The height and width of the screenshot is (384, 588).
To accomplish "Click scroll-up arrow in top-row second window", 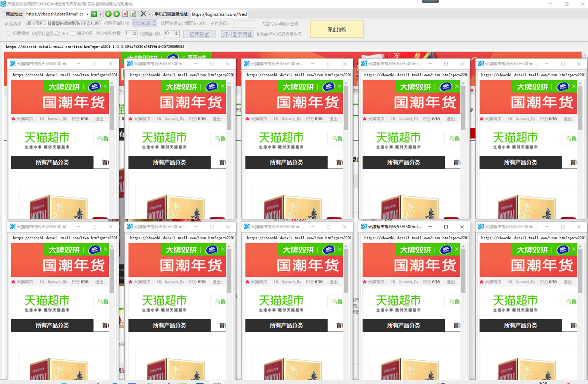I will [229, 83].
